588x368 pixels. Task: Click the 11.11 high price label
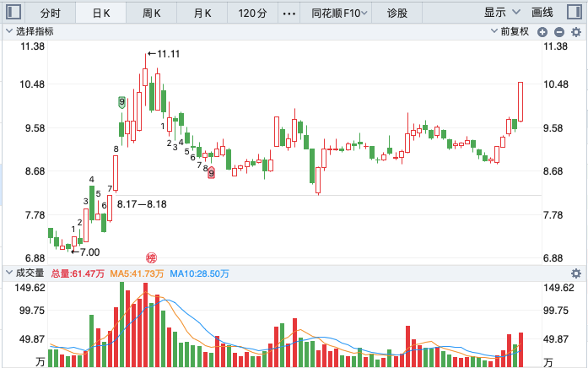coord(164,54)
